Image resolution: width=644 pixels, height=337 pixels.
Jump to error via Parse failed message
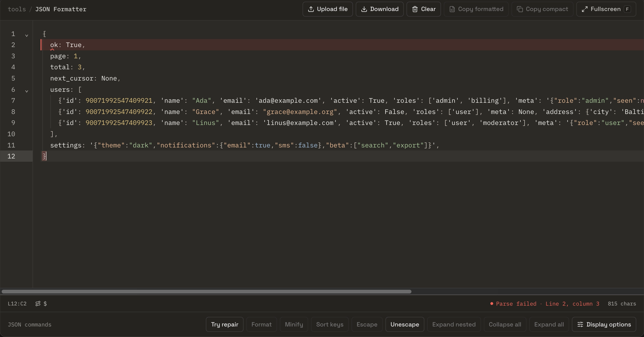point(548,304)
